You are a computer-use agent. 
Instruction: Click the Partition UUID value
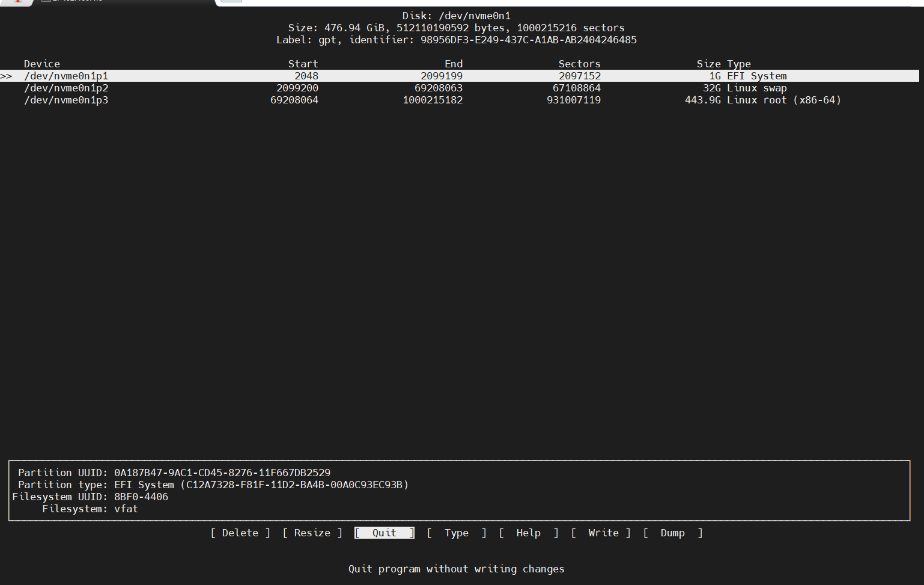click(222, 473)
